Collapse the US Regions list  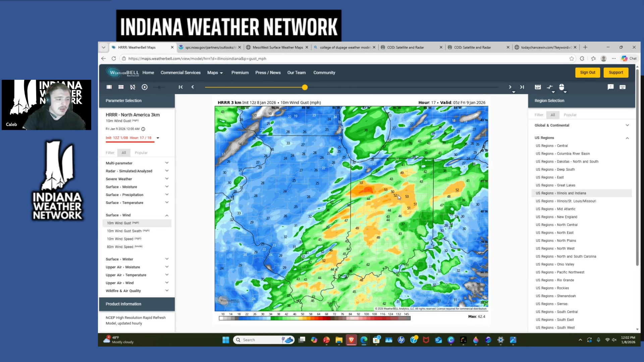(x=582, y=138)
